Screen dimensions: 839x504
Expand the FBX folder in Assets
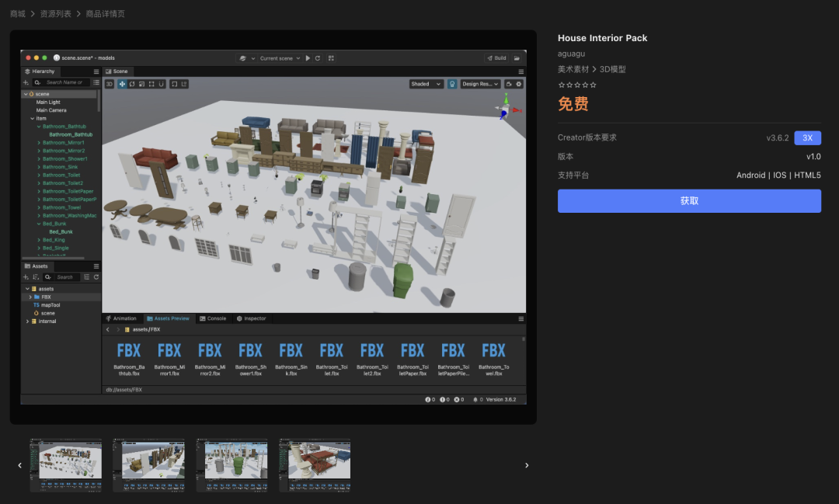[30, 297]
